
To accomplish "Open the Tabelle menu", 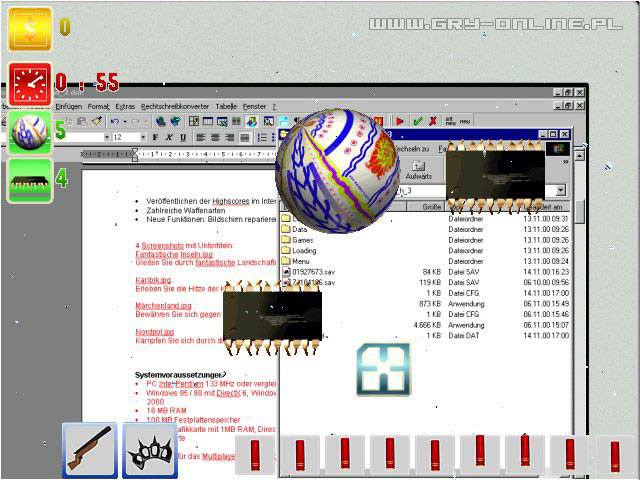I will point(226,107).
